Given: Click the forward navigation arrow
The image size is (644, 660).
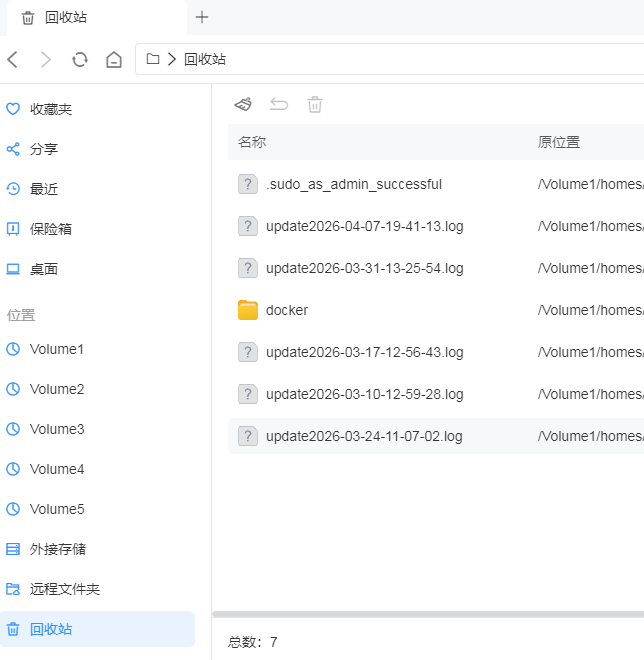Looking at the screenshot, I should 46,59.
